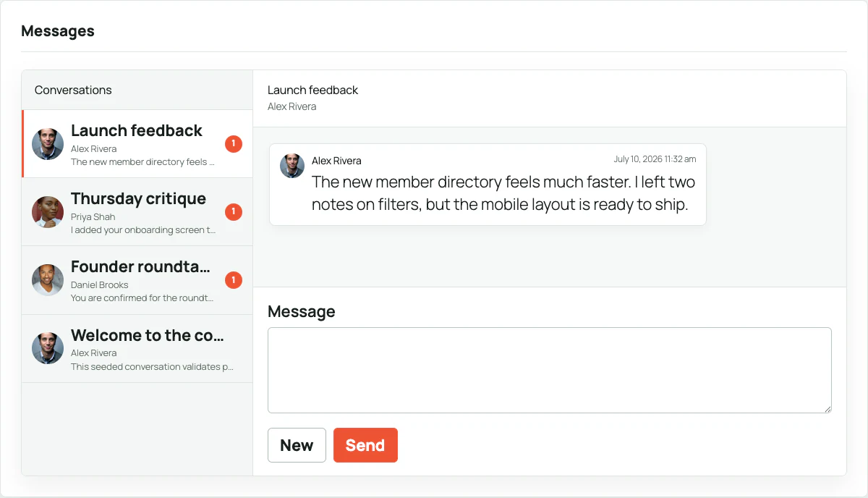
Task: Click preview 'This seeded conversation validates'
Action: (152, 366)
